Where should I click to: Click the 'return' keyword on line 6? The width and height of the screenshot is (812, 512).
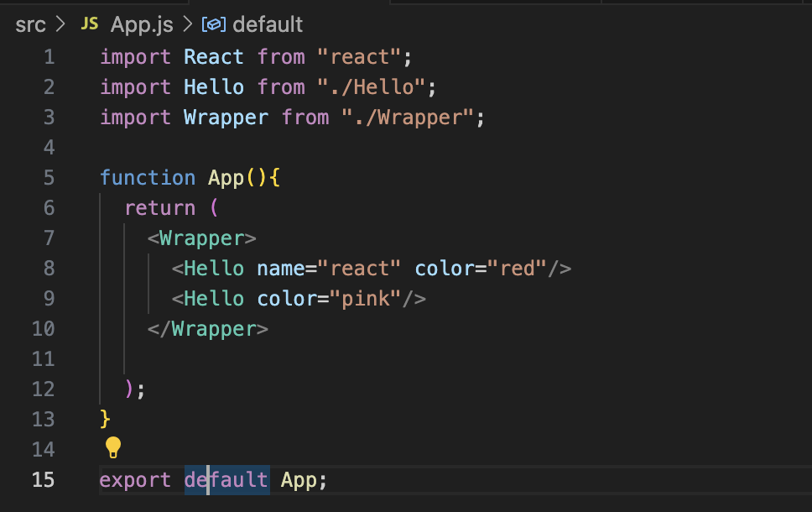[160, 208]
